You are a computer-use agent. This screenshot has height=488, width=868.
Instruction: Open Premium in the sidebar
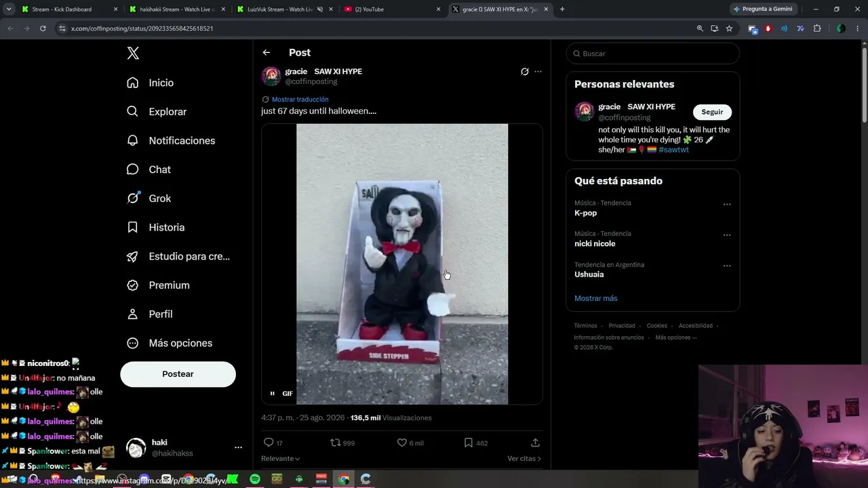[158, 285]
